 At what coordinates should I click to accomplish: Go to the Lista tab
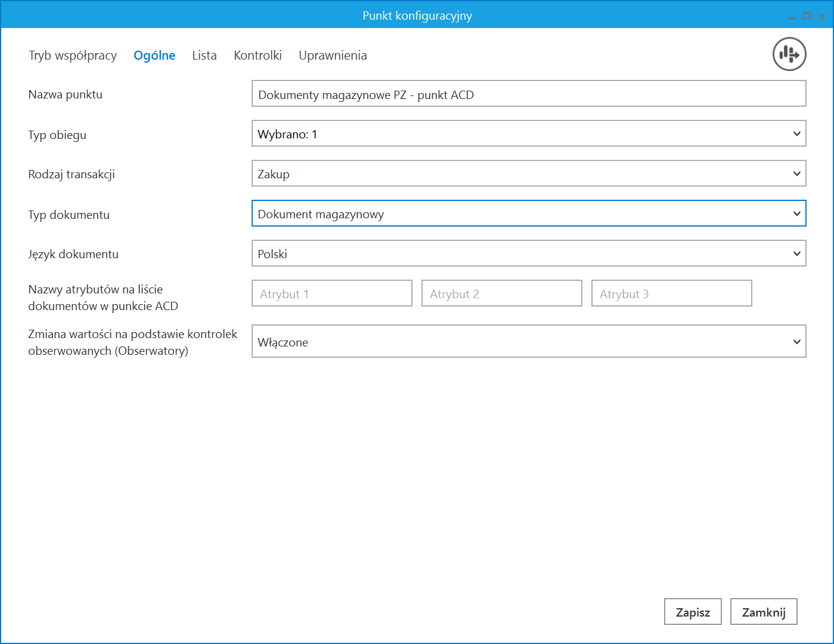[204, 55]
